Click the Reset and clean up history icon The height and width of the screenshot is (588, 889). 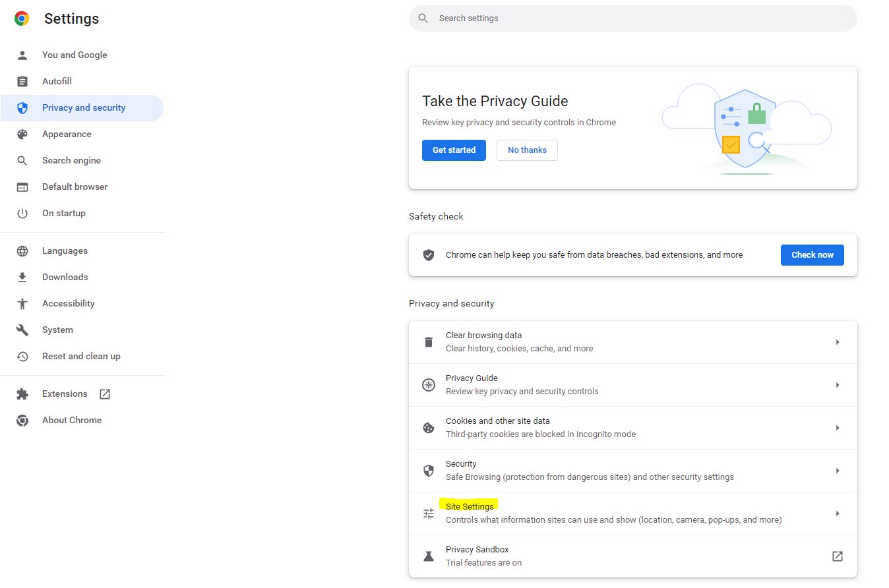click(22, 356)
